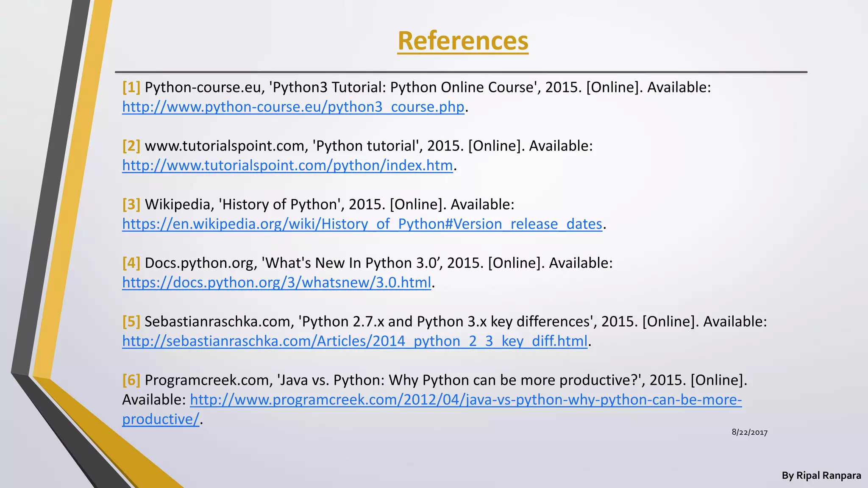Click 'Python 2.7.x and Python 3.x key differences' text
868x488 pixels.
coord(447,322)
